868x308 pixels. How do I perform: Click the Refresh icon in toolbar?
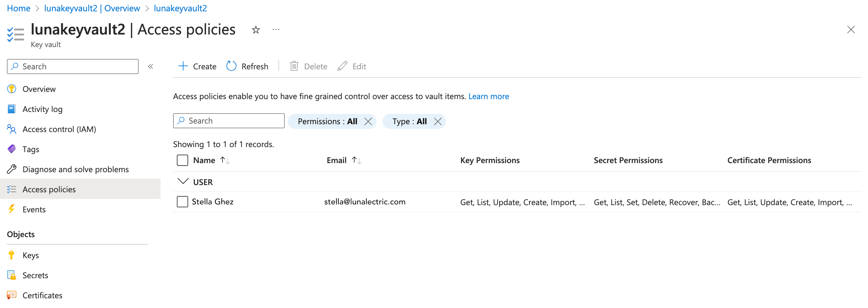coord(231,66)
